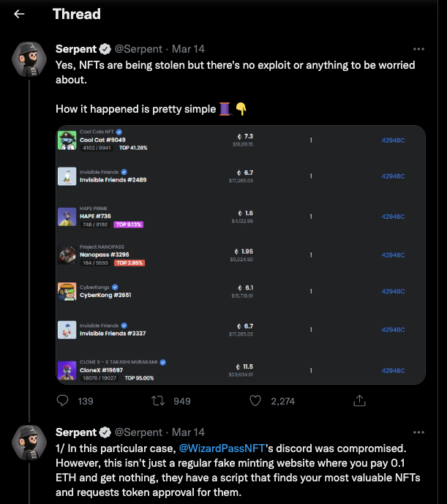The image size is (447, 504).
Task: Share the first tweet
Action: pos(359,401)
